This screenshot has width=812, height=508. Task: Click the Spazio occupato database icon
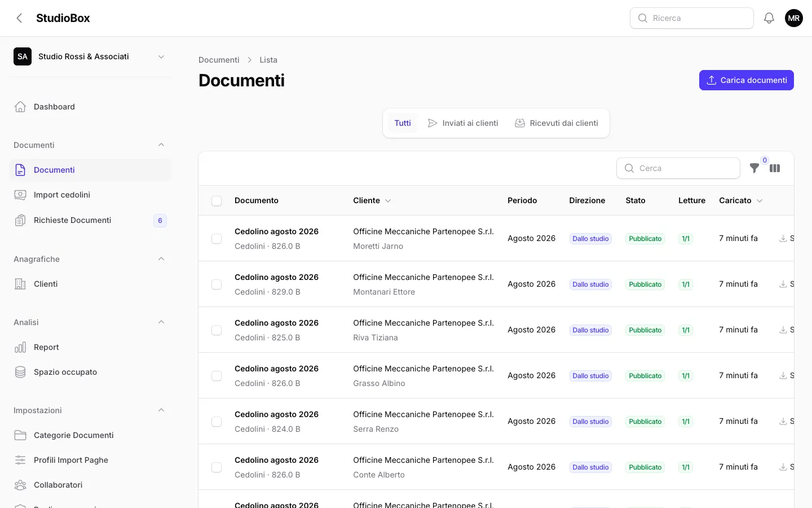coord(20,372)
